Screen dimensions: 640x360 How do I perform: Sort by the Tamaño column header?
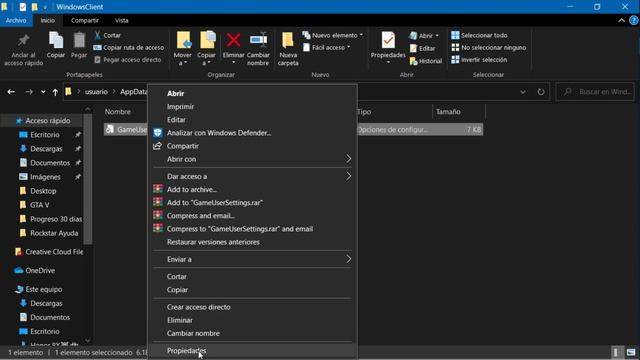[448, 111]
